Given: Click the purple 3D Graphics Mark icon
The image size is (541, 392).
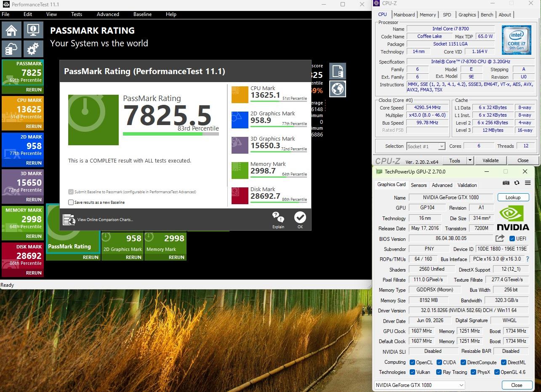Looking at the screenshot, I should [x=240, y=145].
